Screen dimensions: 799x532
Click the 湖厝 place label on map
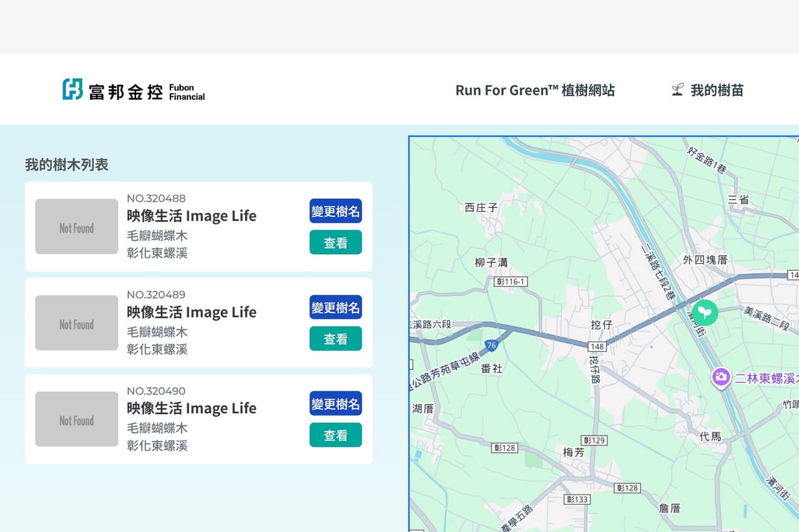[x=423, y=409]
